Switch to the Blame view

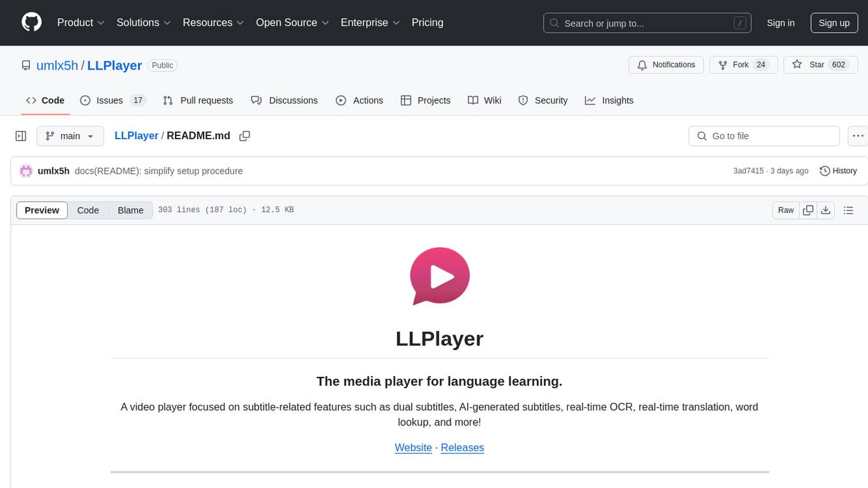click(x=130, y=210)
